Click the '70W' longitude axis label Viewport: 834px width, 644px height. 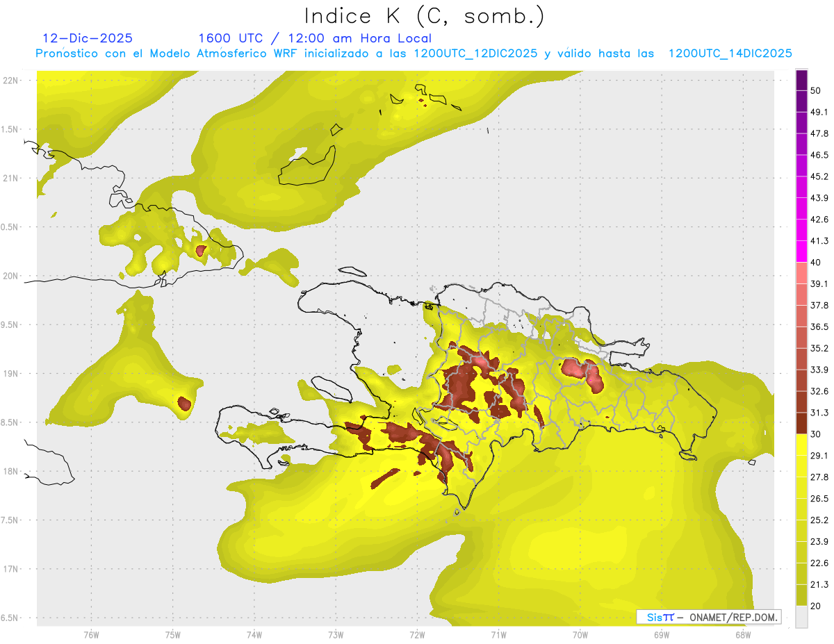click(580, 634)
